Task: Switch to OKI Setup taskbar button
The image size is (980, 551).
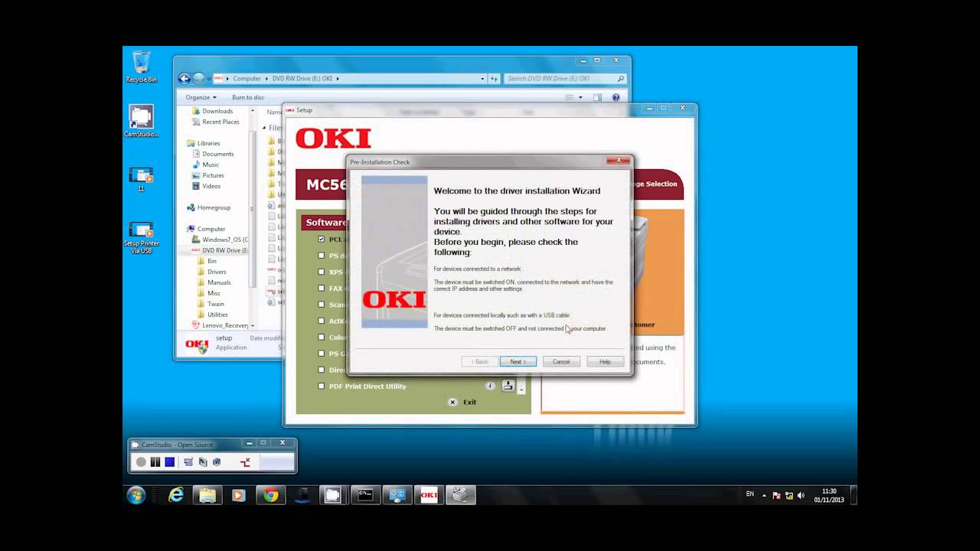Action: click(x=429, y=495)
